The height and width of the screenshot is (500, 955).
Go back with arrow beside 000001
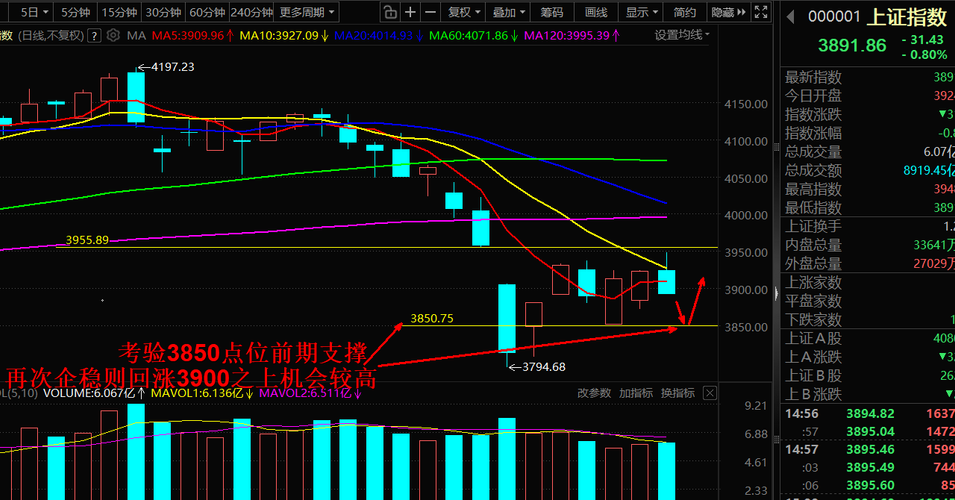pos(791,17)
